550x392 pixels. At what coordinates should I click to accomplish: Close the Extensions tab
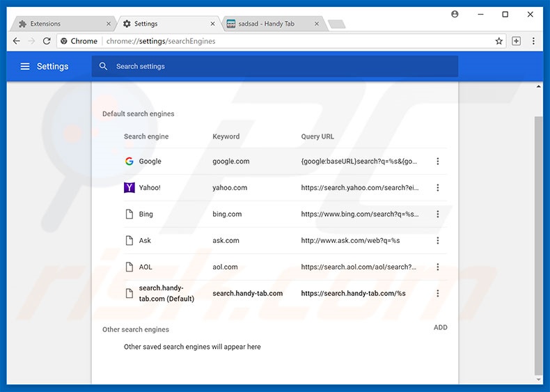[109, 24]
